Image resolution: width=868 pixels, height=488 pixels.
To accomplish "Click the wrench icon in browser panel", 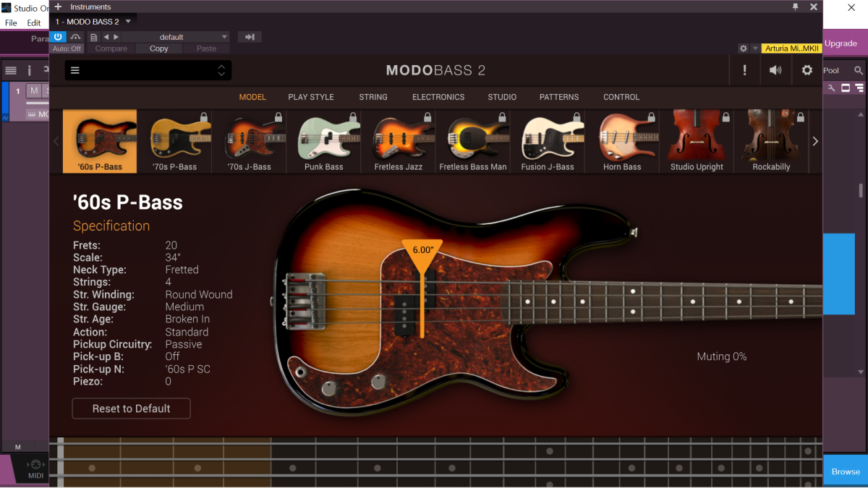I will click(x=832, y=88).
